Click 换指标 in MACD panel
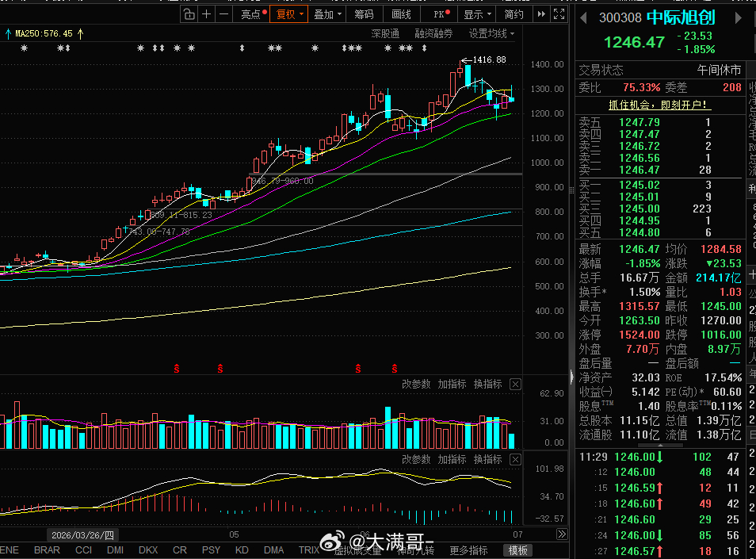Image resolution: width=756 pixels, height=559 pixels. click(x=488, y=459)
